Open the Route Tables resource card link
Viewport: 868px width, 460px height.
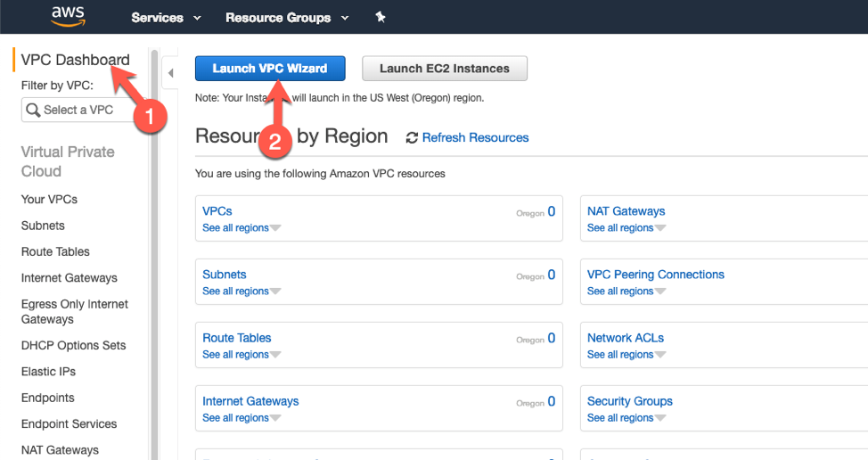coord(237,338)
